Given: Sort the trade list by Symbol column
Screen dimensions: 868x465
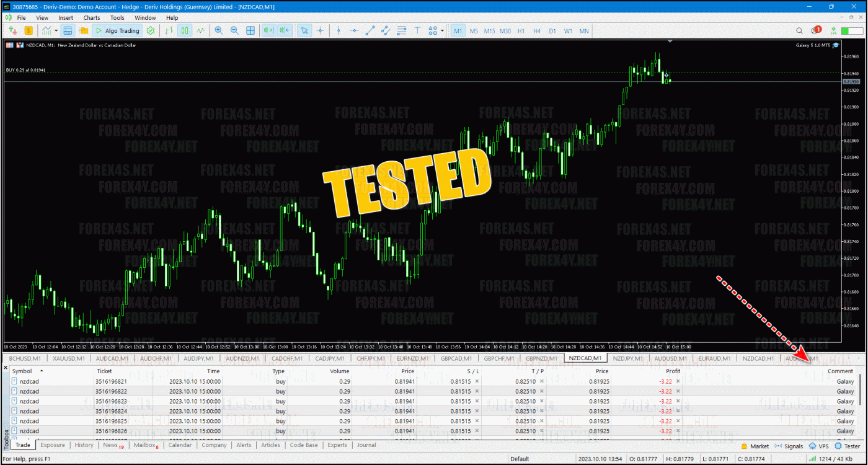Looking at the screenshot, I should click(x=22, y=371).
